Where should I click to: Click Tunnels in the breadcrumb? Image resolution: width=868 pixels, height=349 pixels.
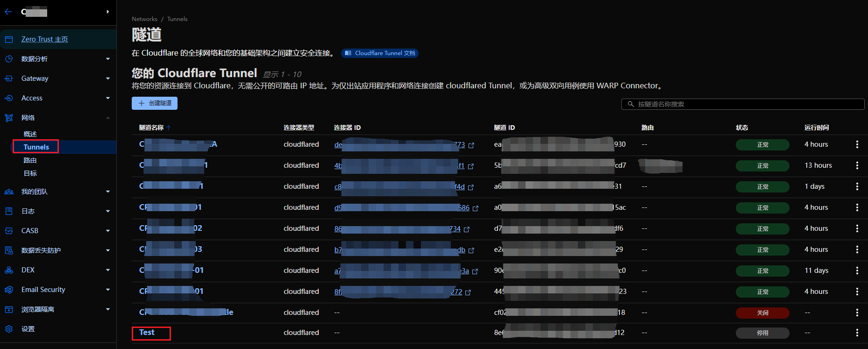click(x=177, y=19)
